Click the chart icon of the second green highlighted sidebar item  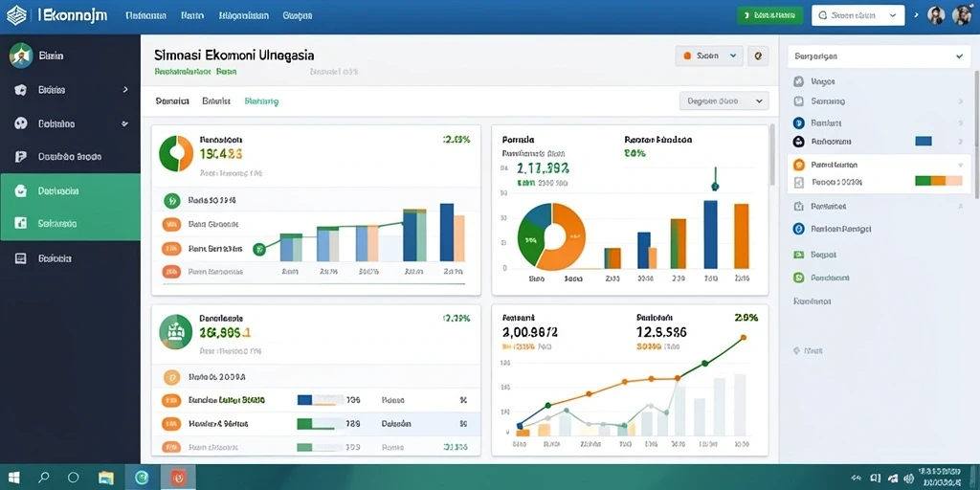[21, 223]
